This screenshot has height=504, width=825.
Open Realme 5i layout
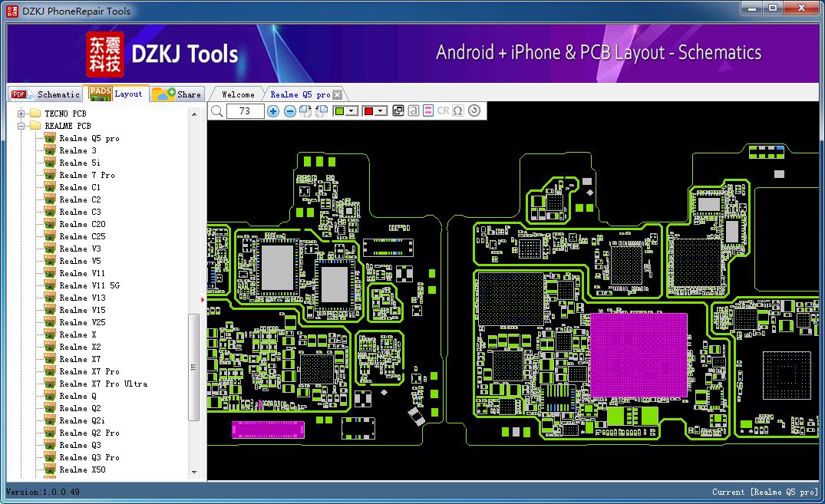(80, 163)
